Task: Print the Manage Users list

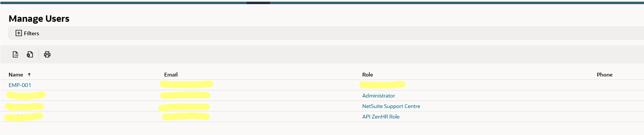Action: 47,54
